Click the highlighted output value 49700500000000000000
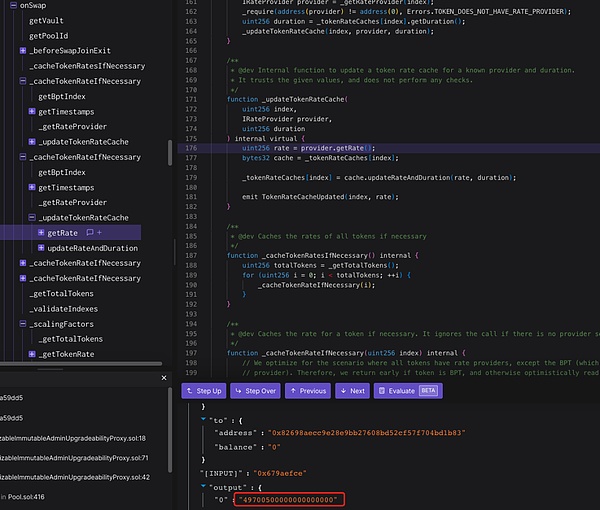 [288, 499]
